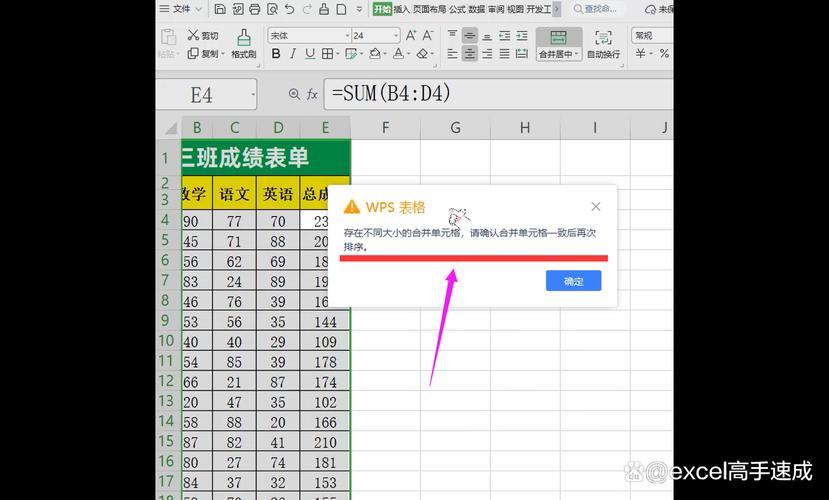Toggle Underline formatting

(x=310, y=53)
